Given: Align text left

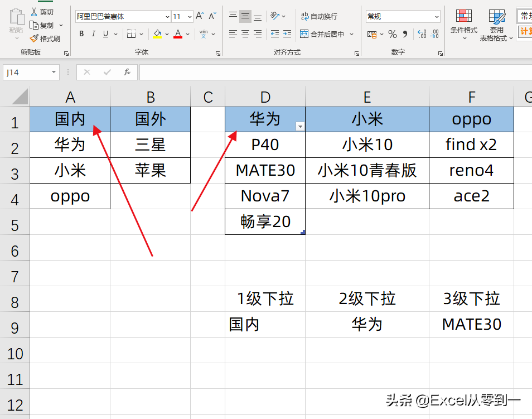Looking at the screenshot, I should (x=233, y=33).
